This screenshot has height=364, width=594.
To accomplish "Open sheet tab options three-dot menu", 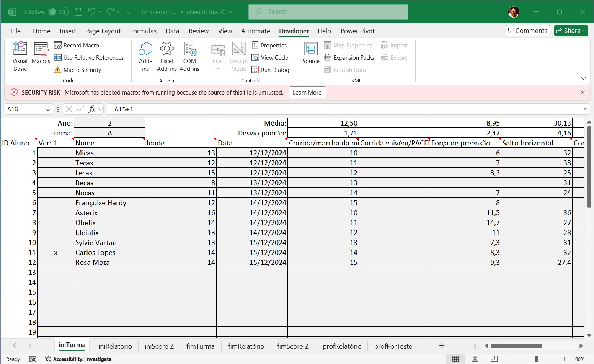I will 475,346.
